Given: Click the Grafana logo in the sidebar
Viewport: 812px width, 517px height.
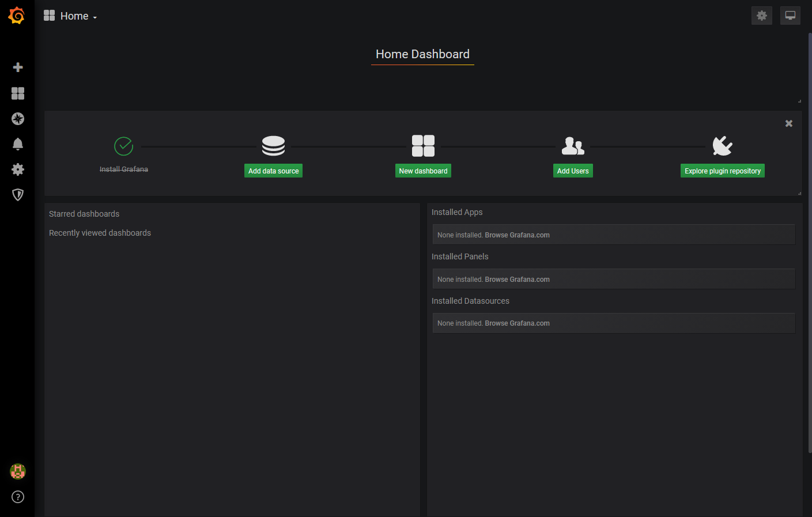Looking at the screenshot, I should coord(17,16).
